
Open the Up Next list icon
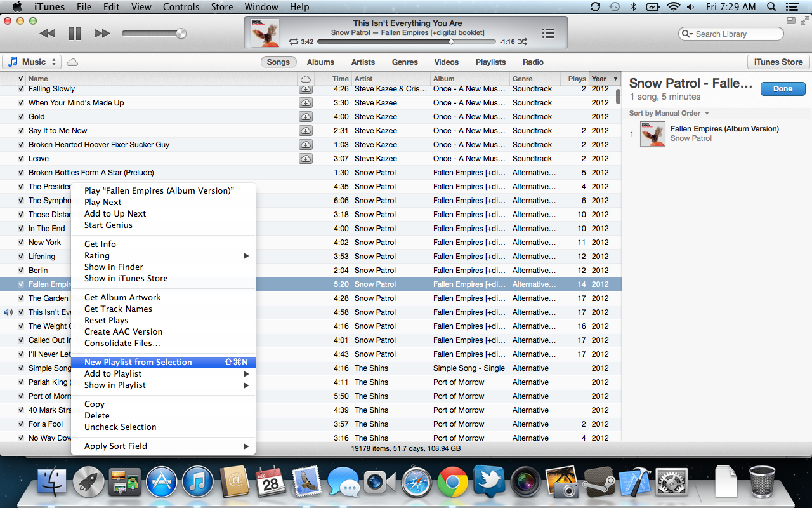[x=549, y=34]
